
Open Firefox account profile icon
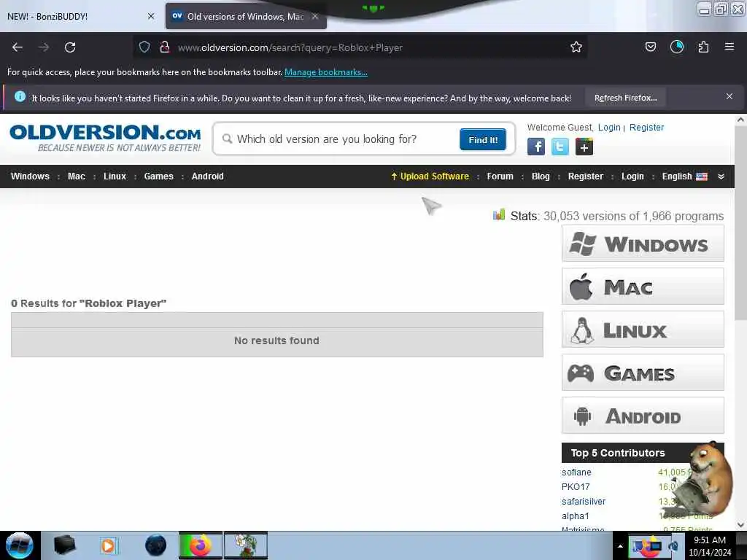(x=677, y=47)
